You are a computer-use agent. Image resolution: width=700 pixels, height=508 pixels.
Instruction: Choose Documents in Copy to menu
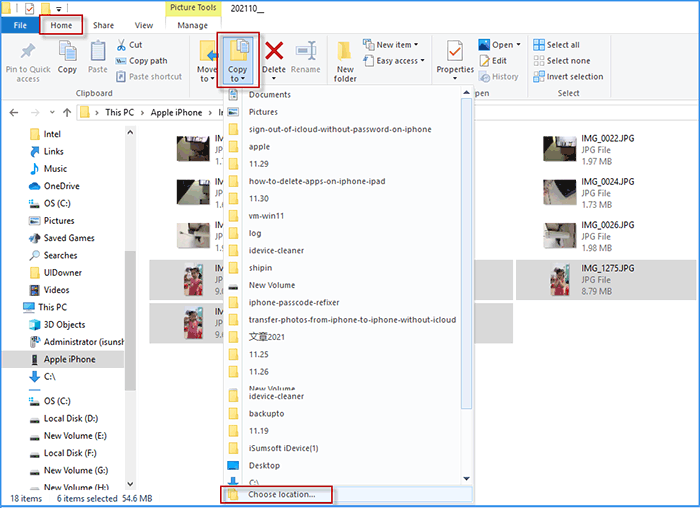click(270, 95)
